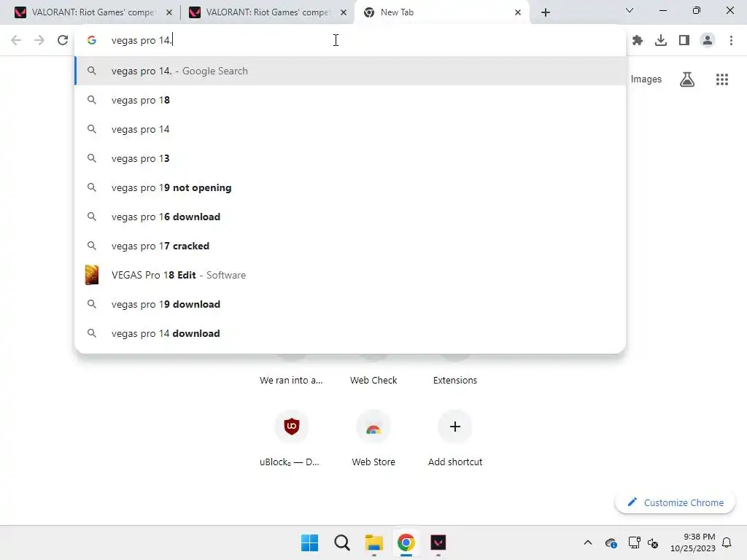Click the OneDrive cloud tray icon
The height and width of the screenshot is (560, 747).
click(611, 542)
